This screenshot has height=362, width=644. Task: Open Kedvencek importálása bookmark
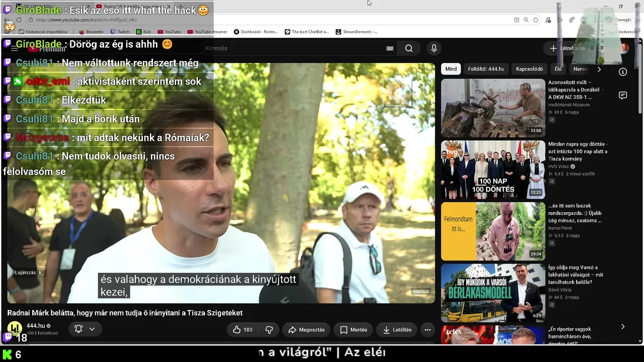point(43,32)
